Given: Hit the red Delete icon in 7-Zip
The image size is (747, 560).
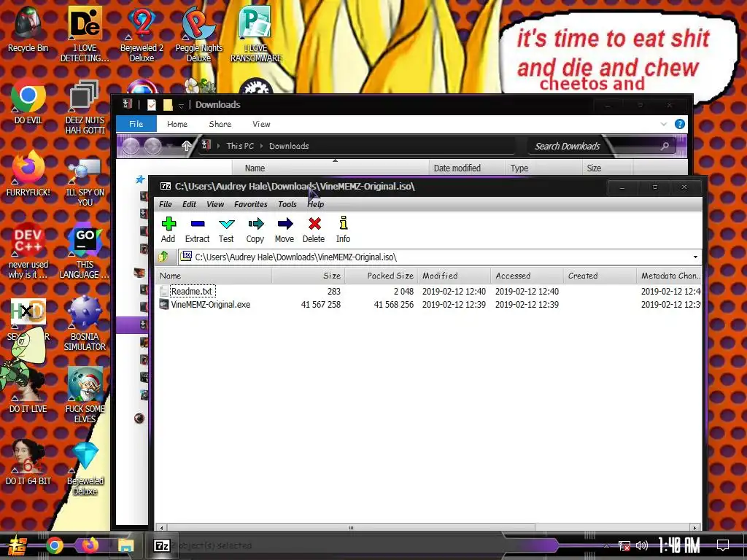Looking at the screenshot, I should (x=314, y=230).
